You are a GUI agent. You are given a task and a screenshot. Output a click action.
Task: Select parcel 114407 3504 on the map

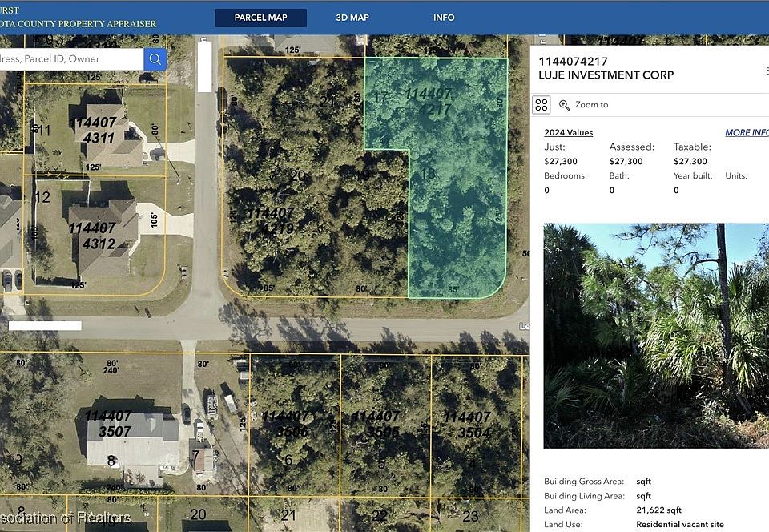pyautogui.click(x=467, y=425)
